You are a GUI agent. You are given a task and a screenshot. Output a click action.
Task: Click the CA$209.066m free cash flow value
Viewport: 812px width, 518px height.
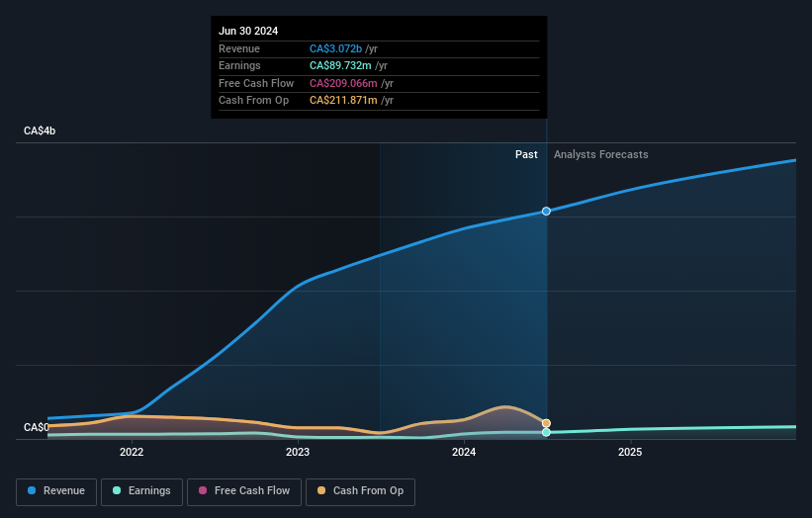[343, 83]
